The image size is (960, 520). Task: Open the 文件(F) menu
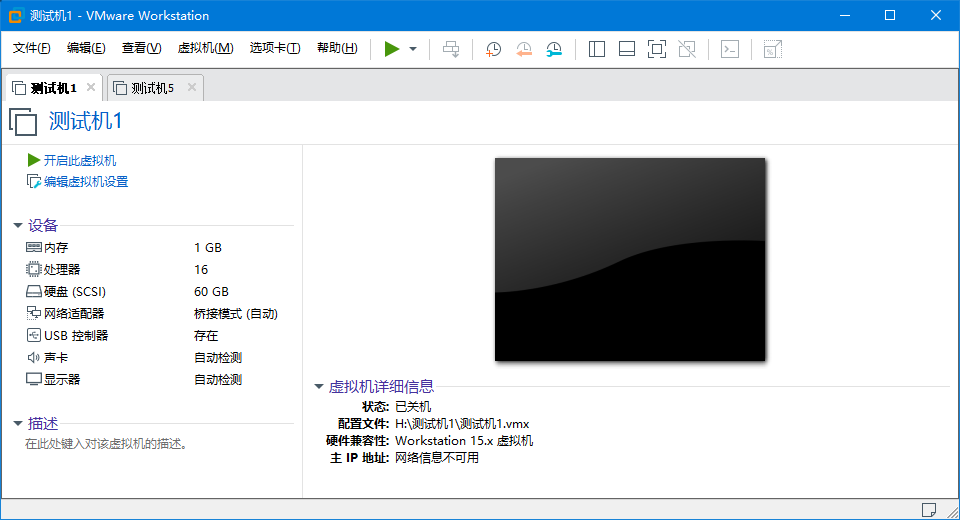coord(32,48)
